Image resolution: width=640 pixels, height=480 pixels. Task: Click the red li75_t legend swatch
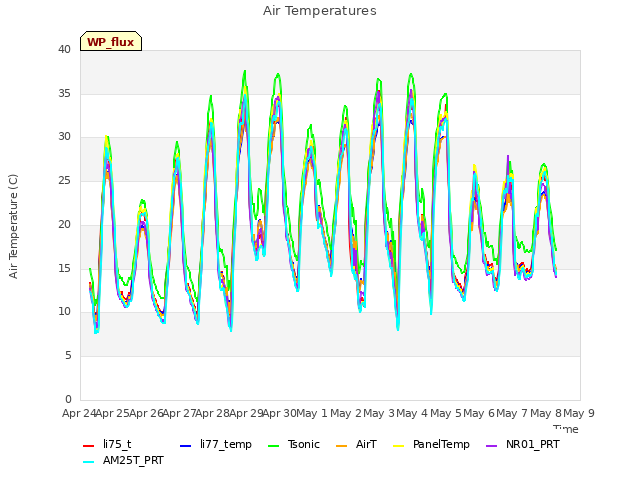pyautogui.click(x=89, y=445)
